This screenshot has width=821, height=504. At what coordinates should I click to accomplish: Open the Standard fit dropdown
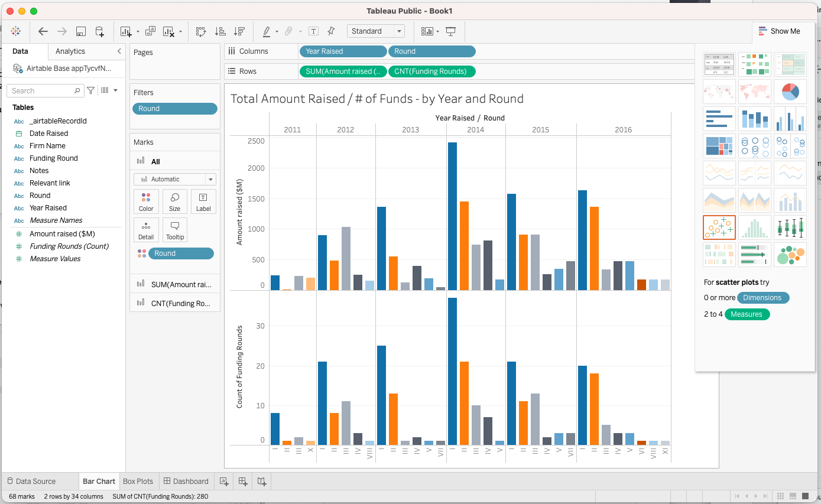point(375,31)
